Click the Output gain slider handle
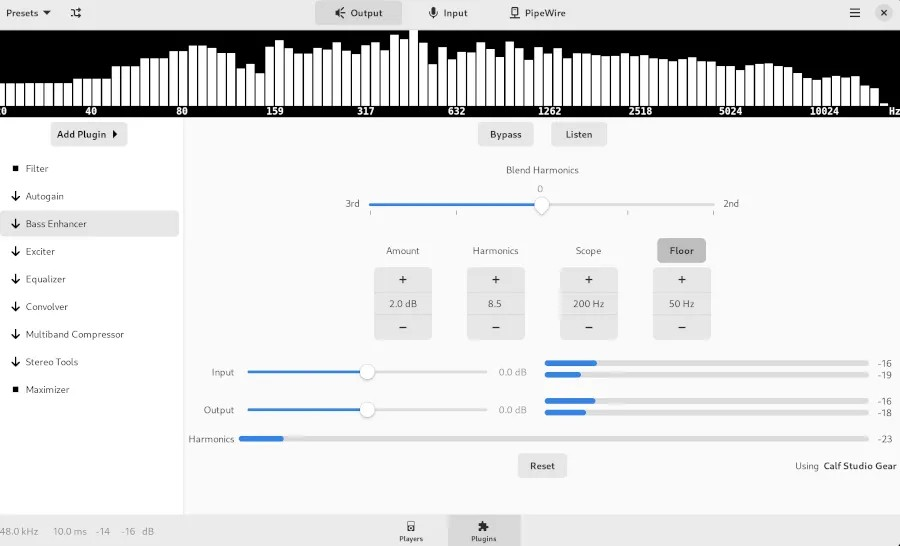 pyautogui.click(x=367, y=410)
